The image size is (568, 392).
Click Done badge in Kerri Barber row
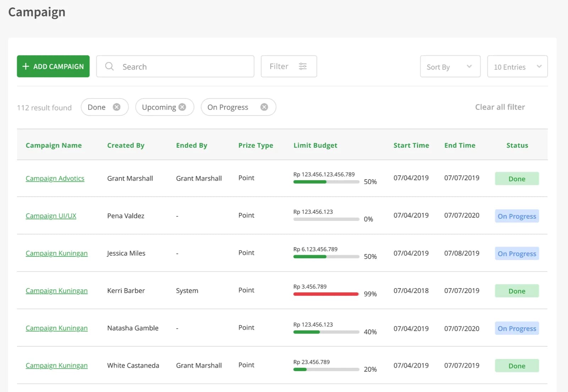point(517,291)
